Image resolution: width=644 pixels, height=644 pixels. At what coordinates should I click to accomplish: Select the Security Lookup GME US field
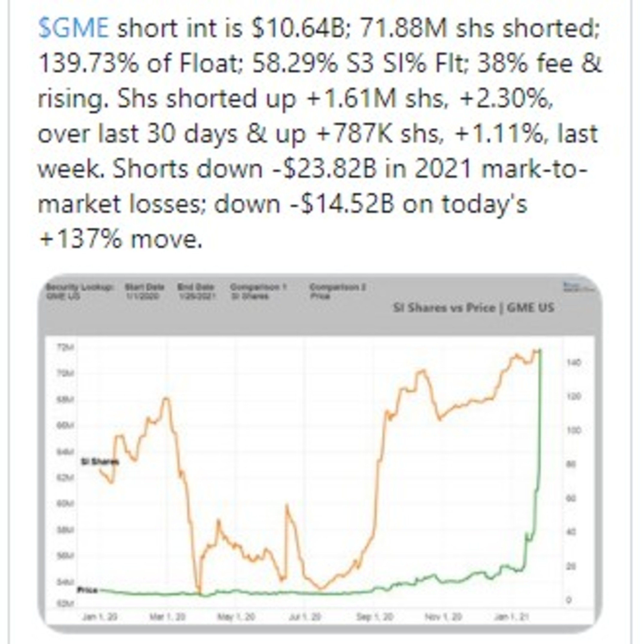(x=80, y=292)
